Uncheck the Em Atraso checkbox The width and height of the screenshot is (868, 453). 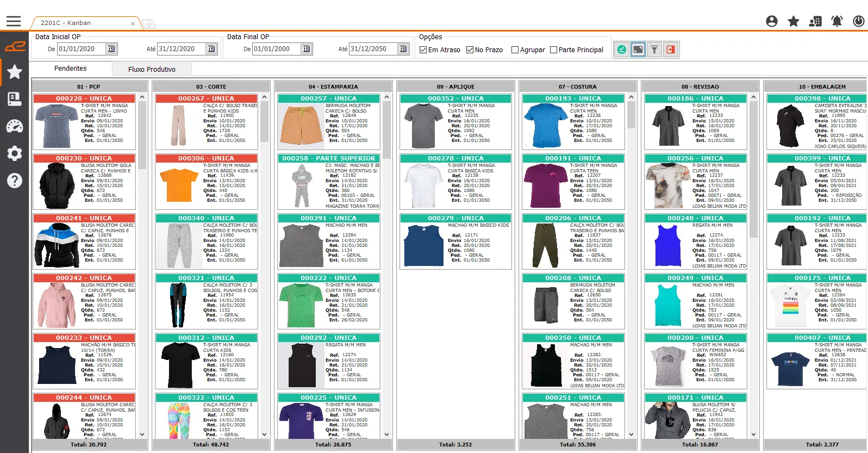423,49
